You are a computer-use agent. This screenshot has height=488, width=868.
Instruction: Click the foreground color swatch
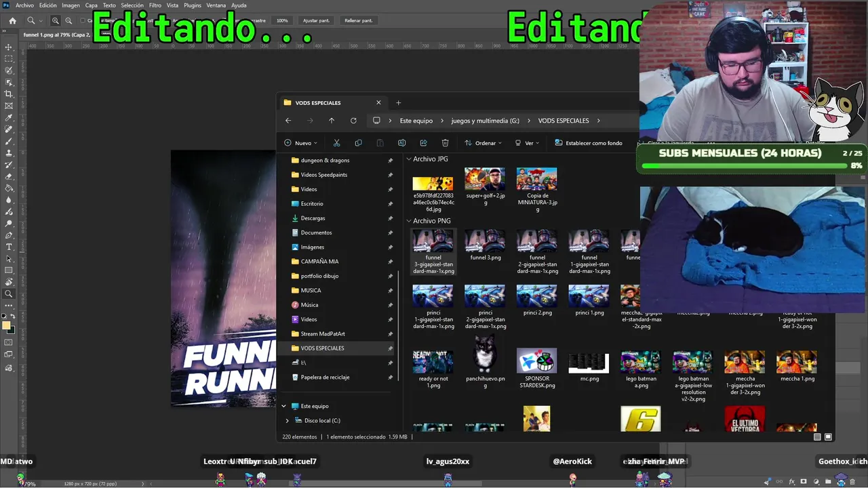pyautogui.click(x=6, y=325)
